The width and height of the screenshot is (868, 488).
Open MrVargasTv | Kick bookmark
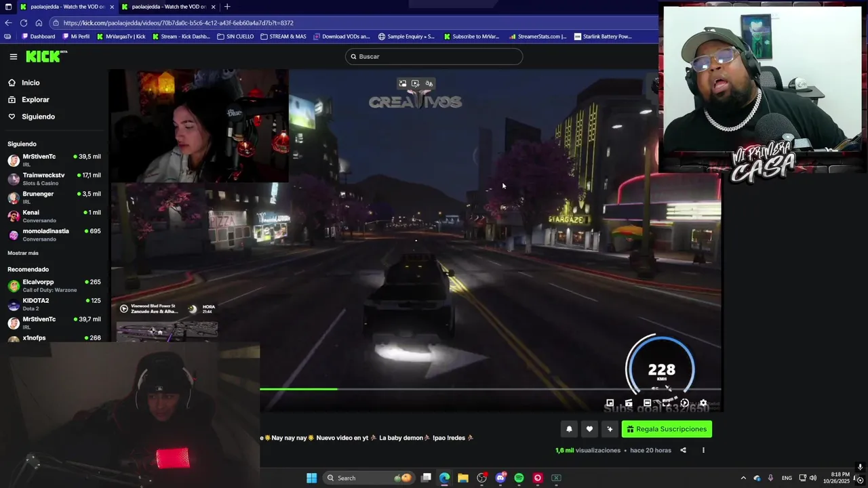[x=121, y=37]
